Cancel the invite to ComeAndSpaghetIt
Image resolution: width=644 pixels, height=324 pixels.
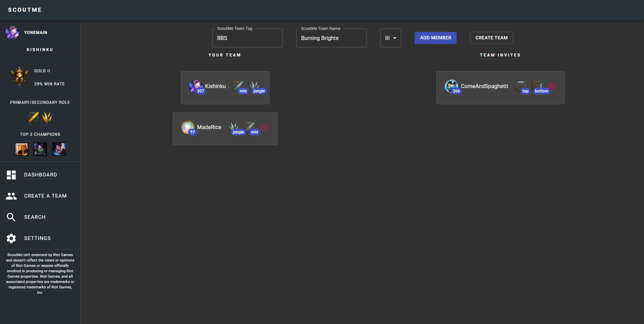(x=551, y=86)
